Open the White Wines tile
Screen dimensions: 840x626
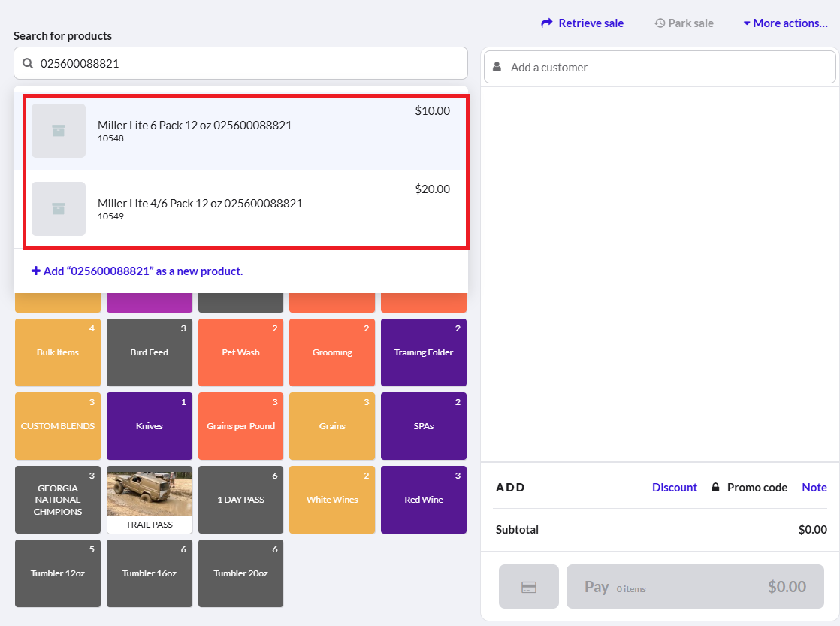pos(332,500)
